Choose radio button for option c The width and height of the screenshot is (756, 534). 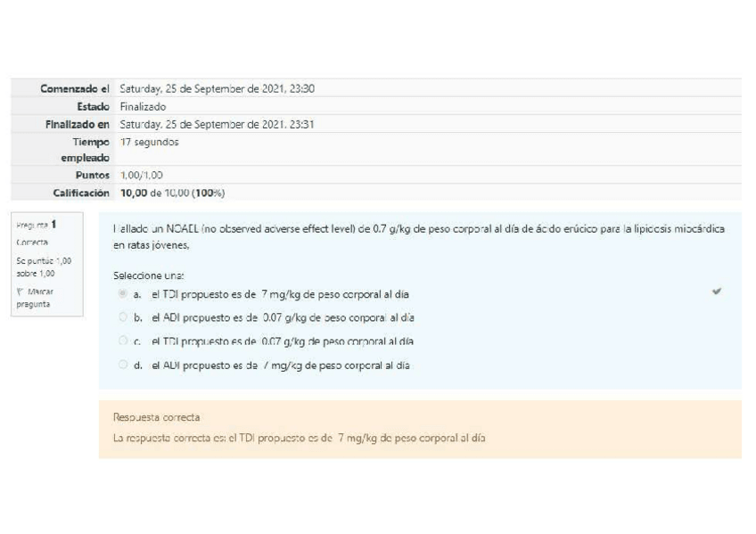123,340
